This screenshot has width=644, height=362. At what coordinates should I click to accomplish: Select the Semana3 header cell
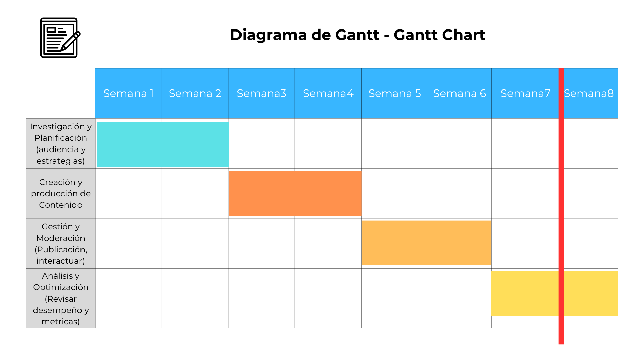point(261,93)
